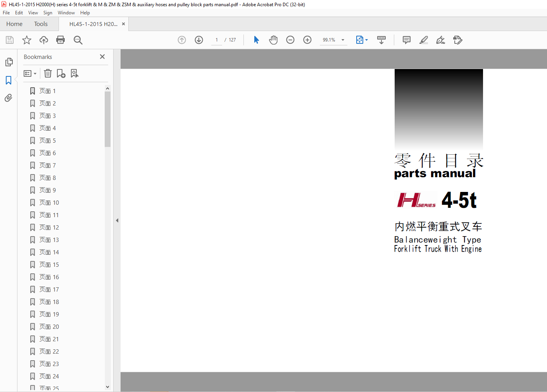The width and height of the screenshot is (547, 392).
Task: Add document to starred favorites
Action: (27, 40)
